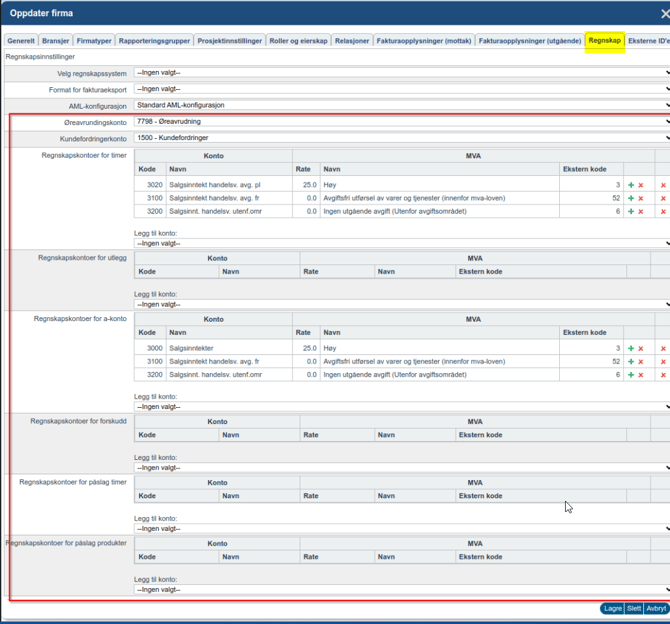Open Legg til konto dropdown under utlegg accounts

(x=400, y=304)
